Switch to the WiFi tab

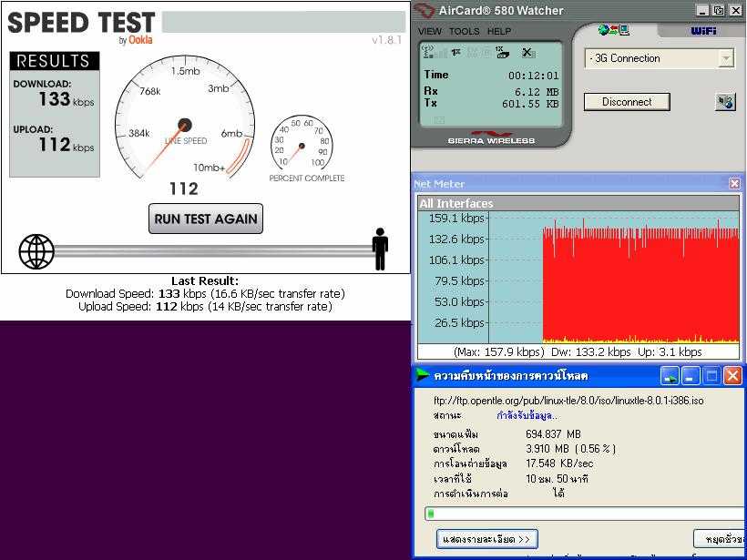pyautogui.click(x=703, y=30)
